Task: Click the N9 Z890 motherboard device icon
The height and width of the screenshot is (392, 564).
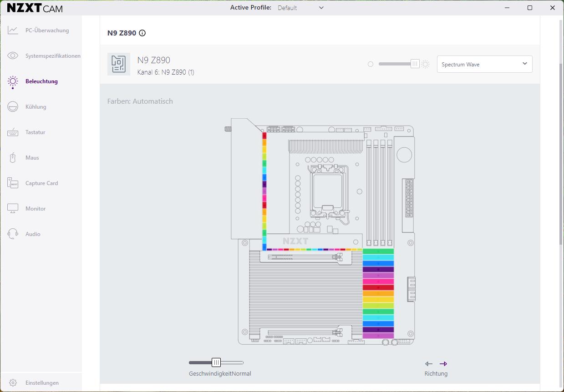Action: [x=119, y=64]
